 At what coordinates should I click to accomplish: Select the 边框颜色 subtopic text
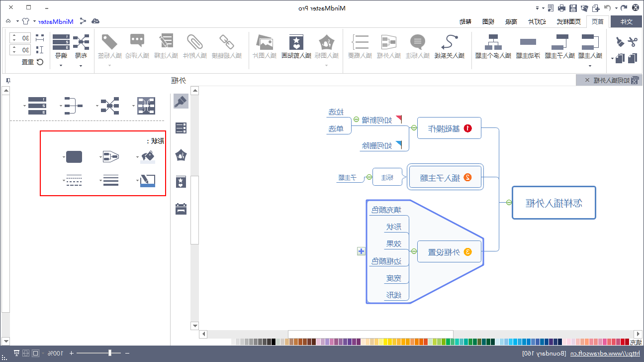pyautogui.click(x=386, y=261)
